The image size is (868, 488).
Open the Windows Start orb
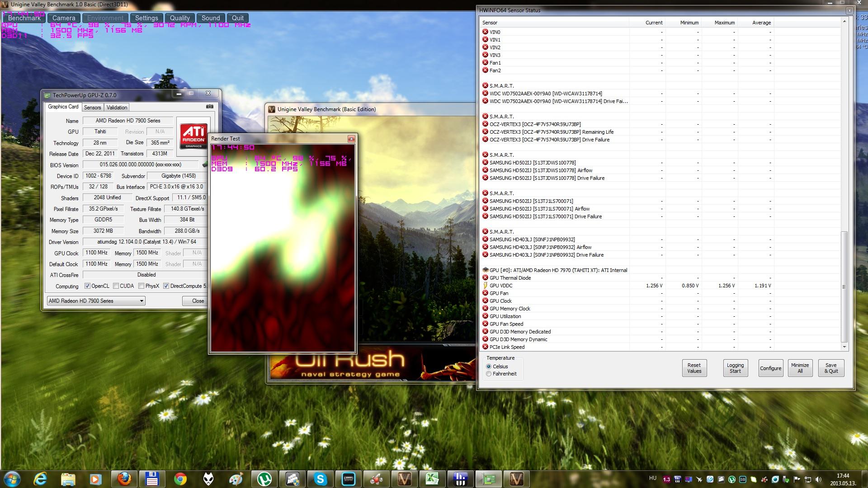click(x=12, y=479)
